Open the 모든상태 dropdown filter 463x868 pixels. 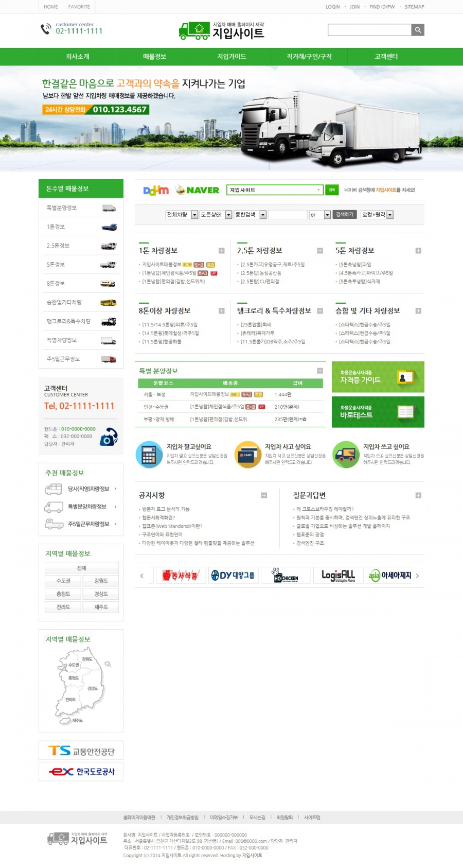(216, 215)
